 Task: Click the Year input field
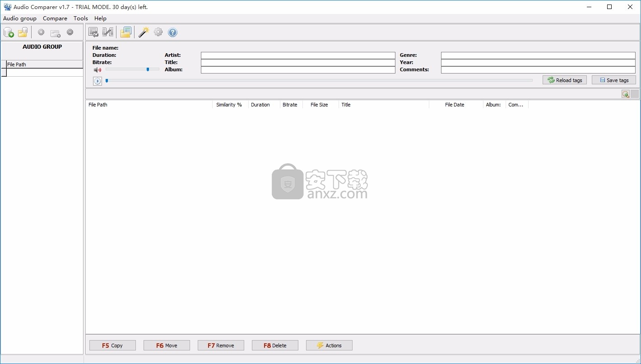pos(538,63)
